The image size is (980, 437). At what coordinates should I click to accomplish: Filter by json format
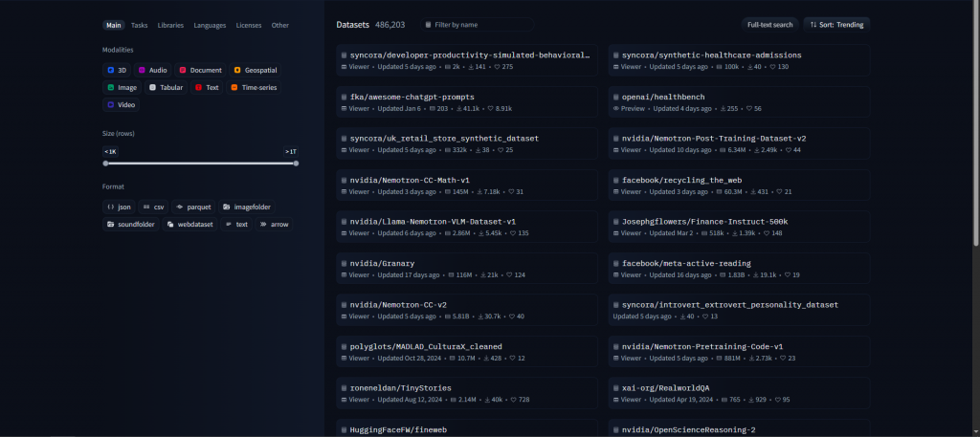(x=119, y=207)
